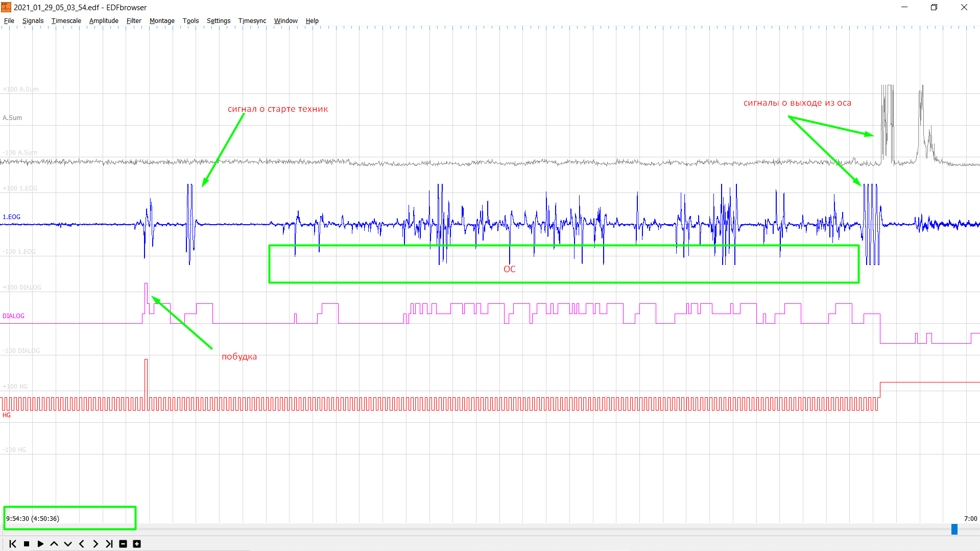Open the File menu

[9, 21]
